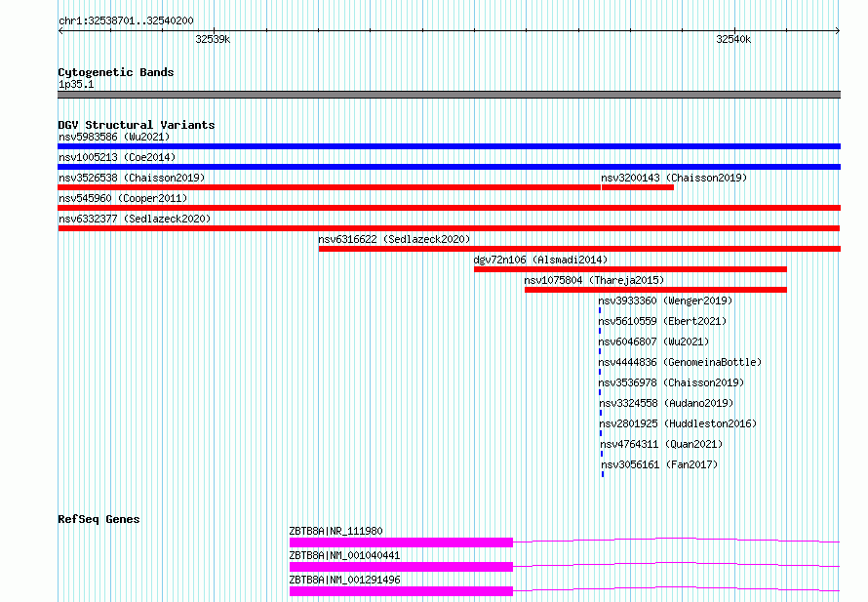Select the blue bar for nsv5983586
The height and width of the screenshot is (602, 868).
pyautogui.click(x=449, y=146)
